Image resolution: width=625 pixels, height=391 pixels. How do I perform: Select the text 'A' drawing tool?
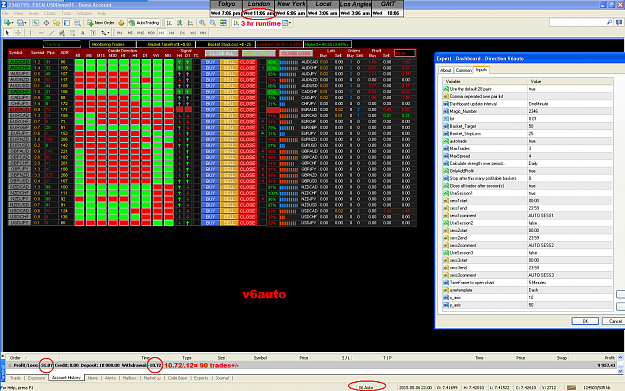click(83, 33)
